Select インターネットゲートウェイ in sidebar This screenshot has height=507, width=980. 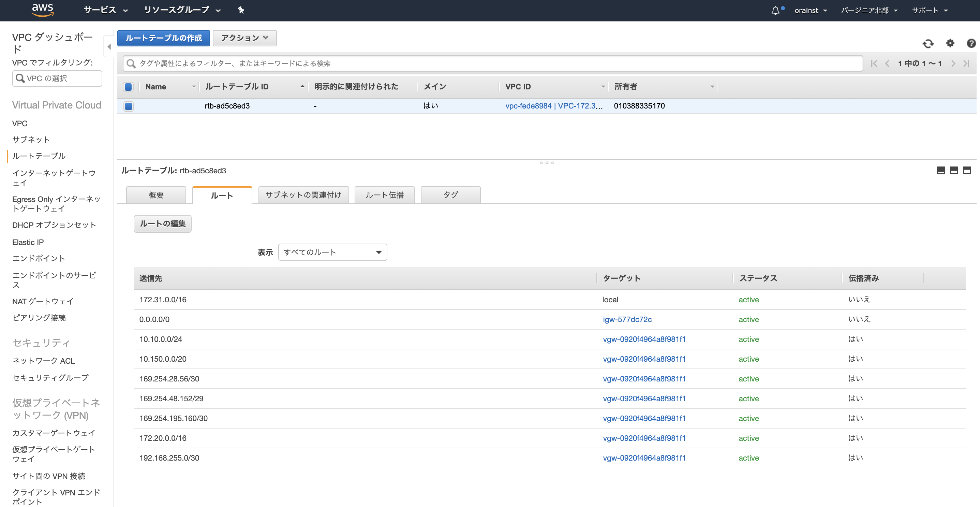click(54, 178)
